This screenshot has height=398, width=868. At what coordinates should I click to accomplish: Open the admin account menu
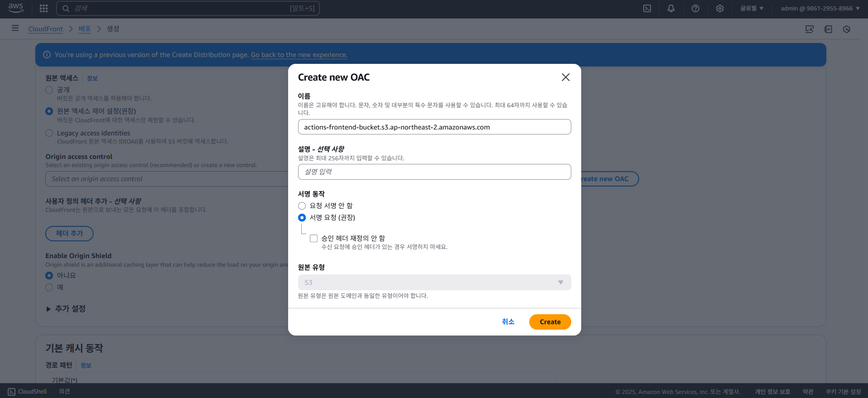(x=820, y=8)
